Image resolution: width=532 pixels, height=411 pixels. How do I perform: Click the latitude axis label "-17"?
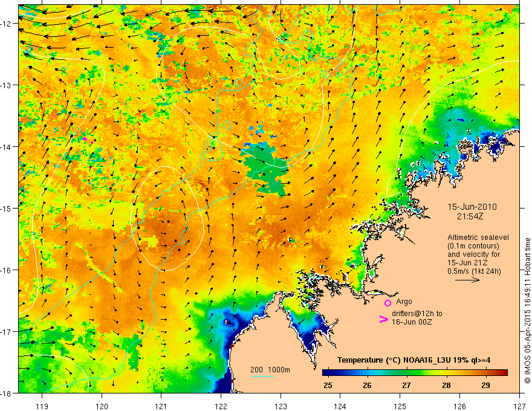pos(7,332)
